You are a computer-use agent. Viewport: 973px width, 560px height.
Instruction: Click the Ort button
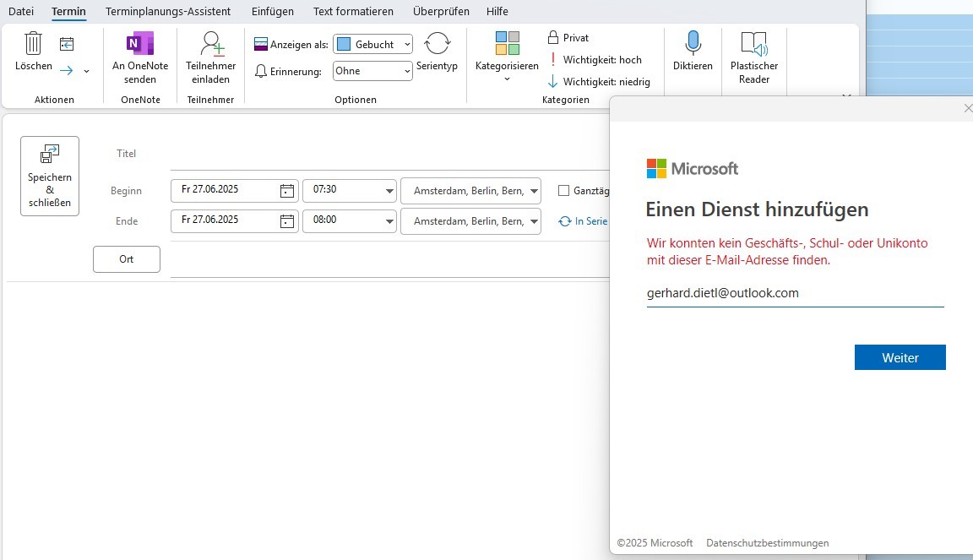(127, 259)
